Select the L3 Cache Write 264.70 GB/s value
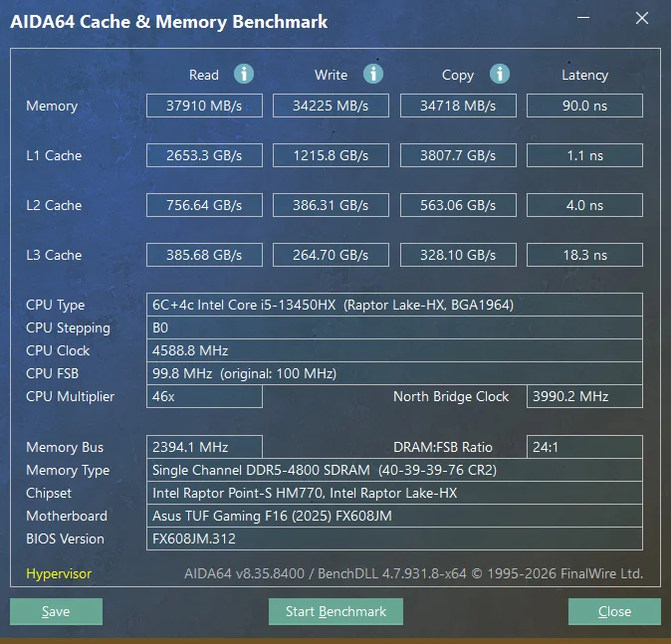This screenshot has height=644, width=671. pyautogui.click(x=331, y=255)
